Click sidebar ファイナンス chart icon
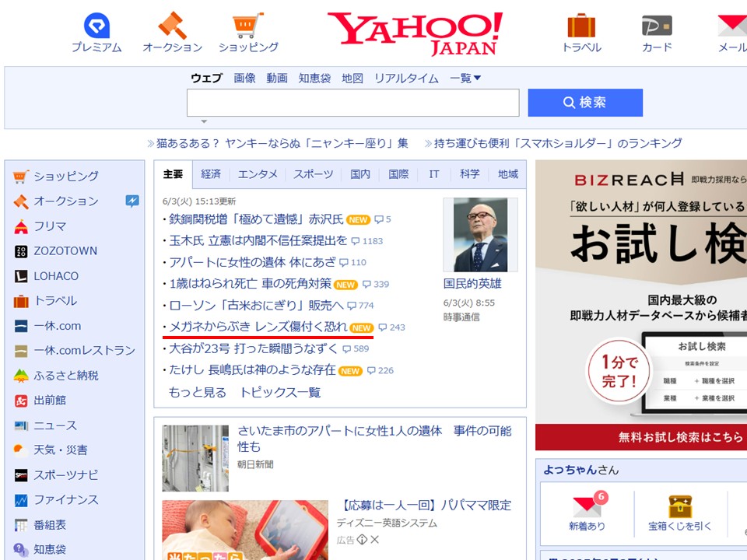Viewport: 747px width, 560px height. tap(21, 500)
